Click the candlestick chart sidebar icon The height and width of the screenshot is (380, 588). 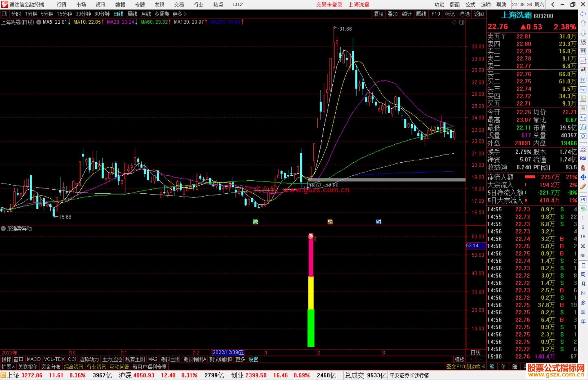click(x=583, y=70)
